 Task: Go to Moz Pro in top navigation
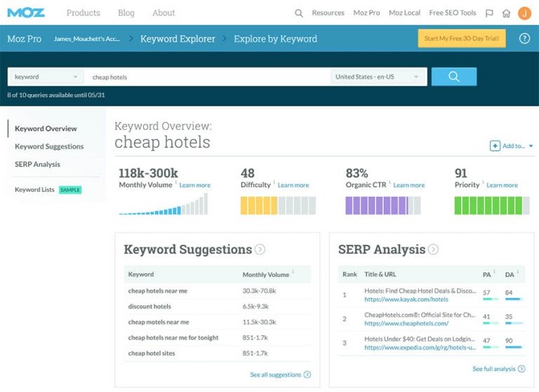point(366,13)
